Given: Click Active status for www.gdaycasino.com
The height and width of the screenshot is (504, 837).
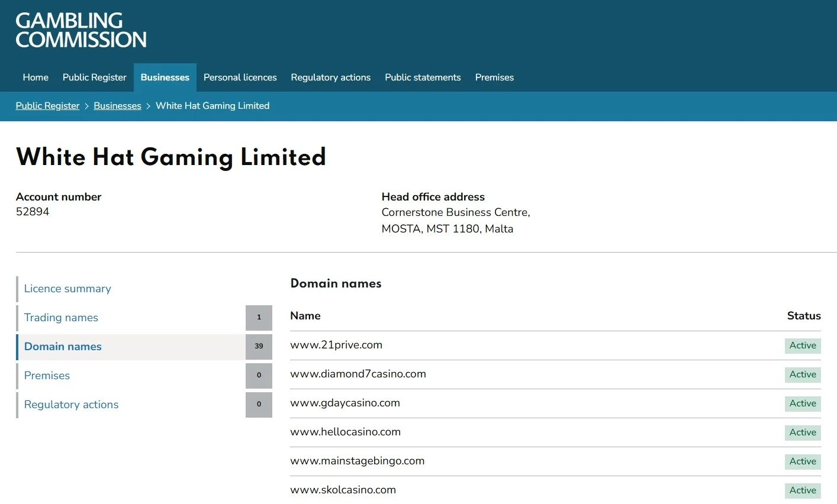Looking at the screenshot, I should pos(803,403).
